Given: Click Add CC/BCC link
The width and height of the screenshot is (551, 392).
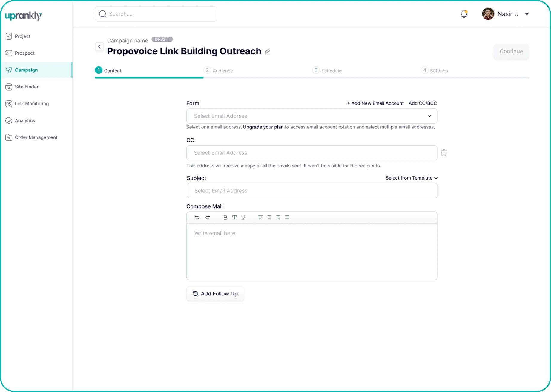Looking at the screenshot, I should 423,103.
